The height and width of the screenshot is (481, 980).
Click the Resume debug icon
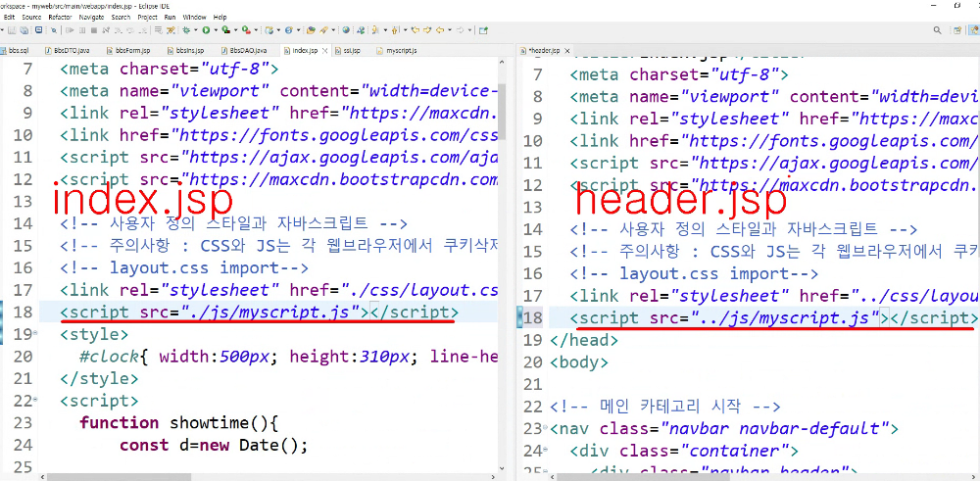click(x=70, y=29)
